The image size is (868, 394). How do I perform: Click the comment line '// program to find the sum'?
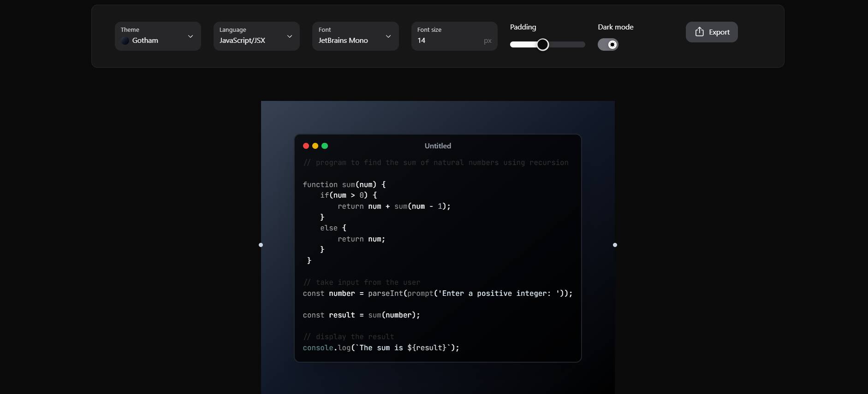(436, 163)
